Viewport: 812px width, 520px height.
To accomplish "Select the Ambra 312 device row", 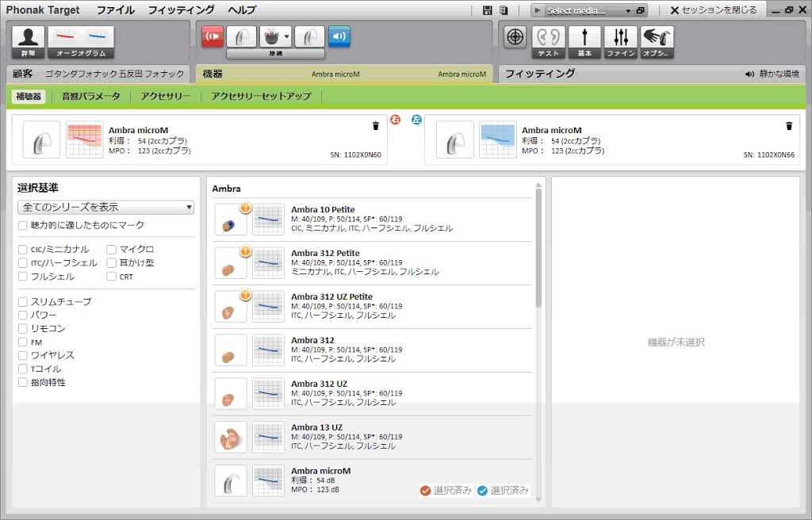I will 372,350.
